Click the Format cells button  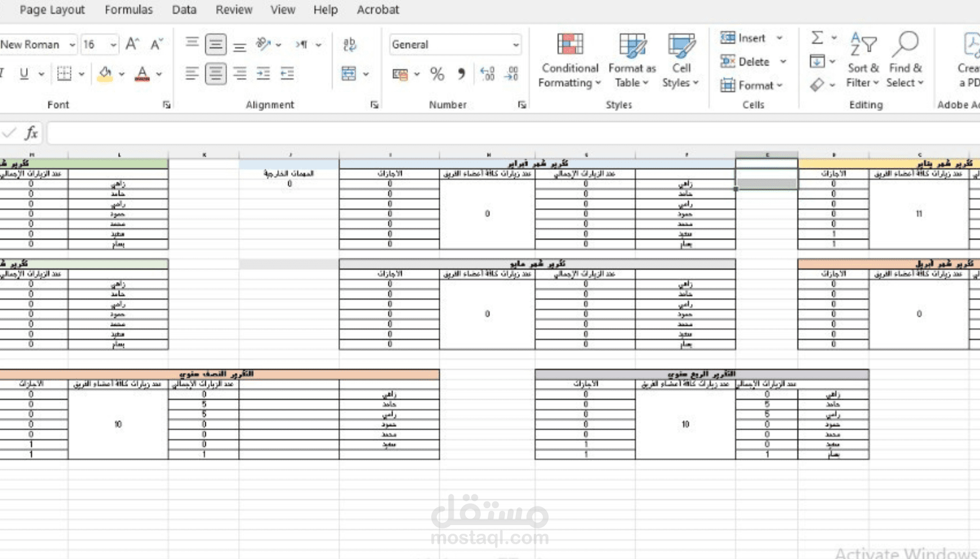(x=752, y=85)
